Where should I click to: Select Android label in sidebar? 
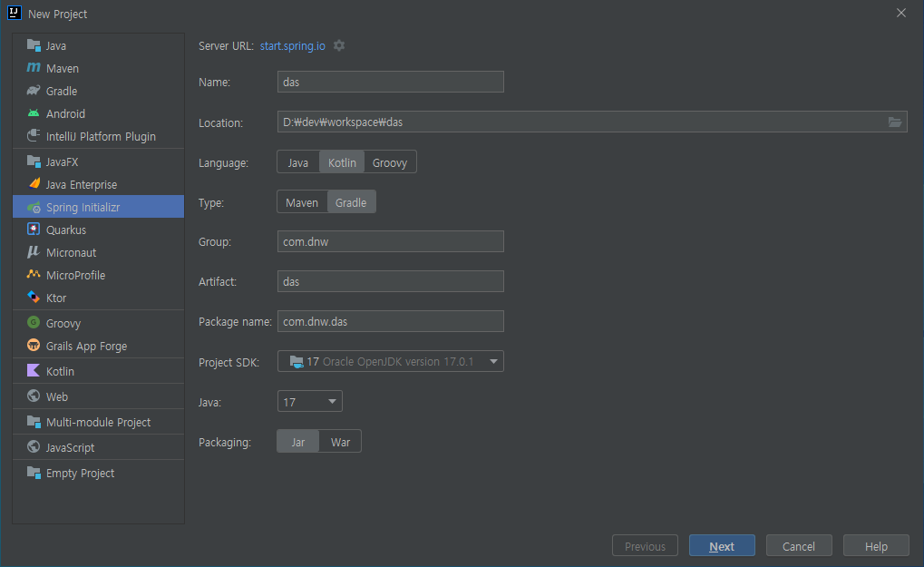tap(65, 113)
